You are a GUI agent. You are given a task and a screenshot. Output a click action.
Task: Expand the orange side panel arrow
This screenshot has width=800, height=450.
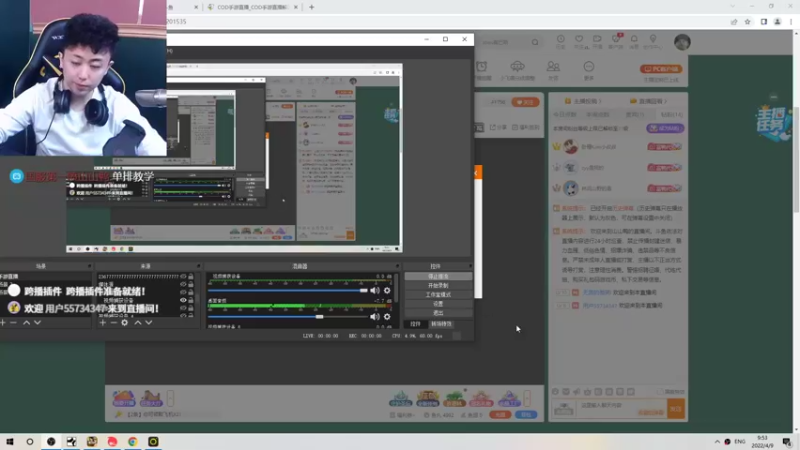click(478, 172)
